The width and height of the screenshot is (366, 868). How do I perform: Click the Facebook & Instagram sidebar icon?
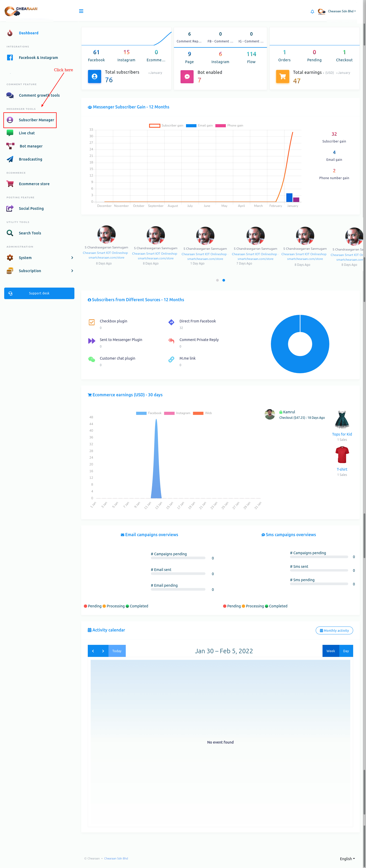[x=10, y=58]
